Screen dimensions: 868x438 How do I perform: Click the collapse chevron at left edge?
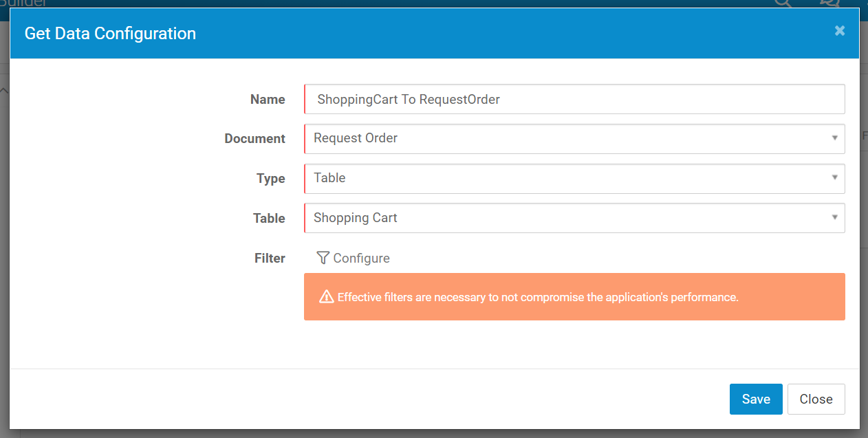3,91
